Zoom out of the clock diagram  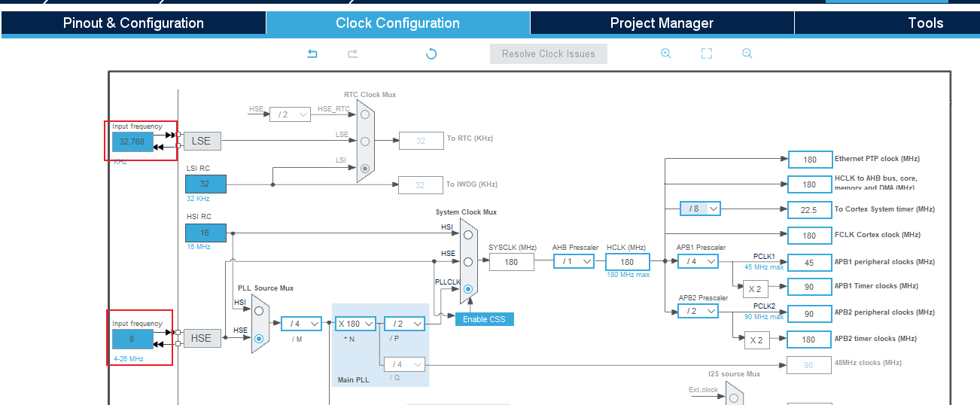(747, 53)
